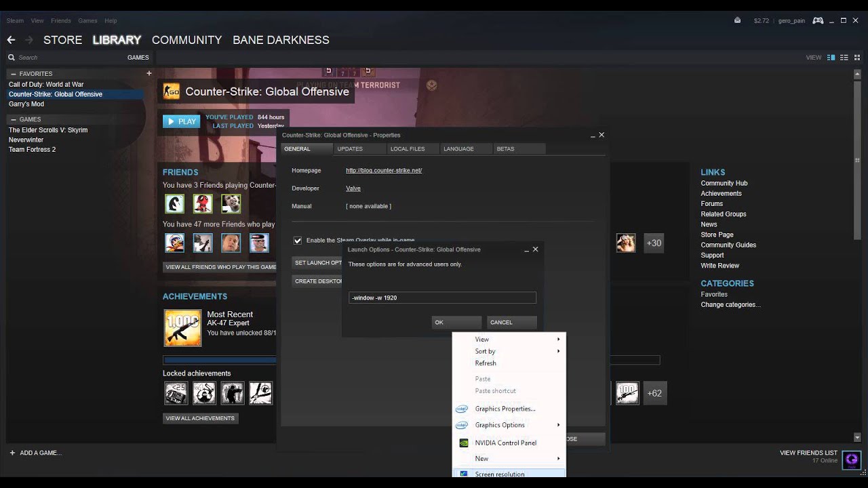Open Community Hub link
The width and height of the screenshot is (868, 488).
coord(724,184)
